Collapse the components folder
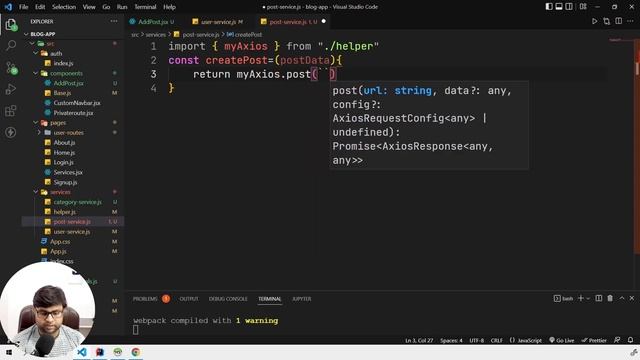Image resolution: width=640 pixels, height=360 pixels. [36, 73]
